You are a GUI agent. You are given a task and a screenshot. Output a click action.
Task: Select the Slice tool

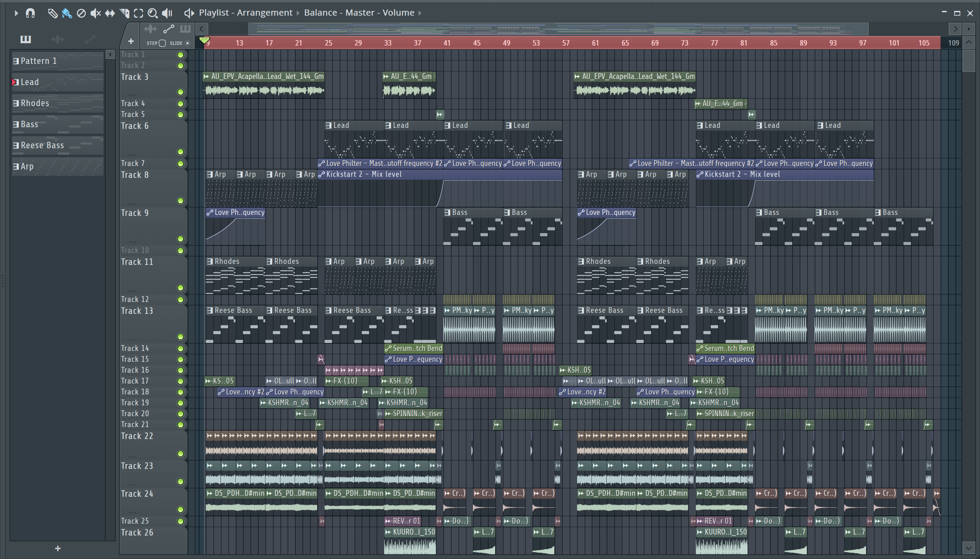click(124, 13)
